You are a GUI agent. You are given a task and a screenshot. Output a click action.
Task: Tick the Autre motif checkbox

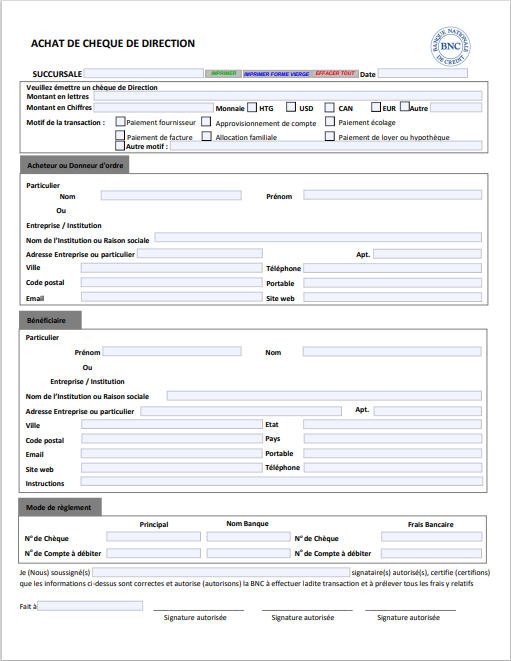[x=120, y=146]
